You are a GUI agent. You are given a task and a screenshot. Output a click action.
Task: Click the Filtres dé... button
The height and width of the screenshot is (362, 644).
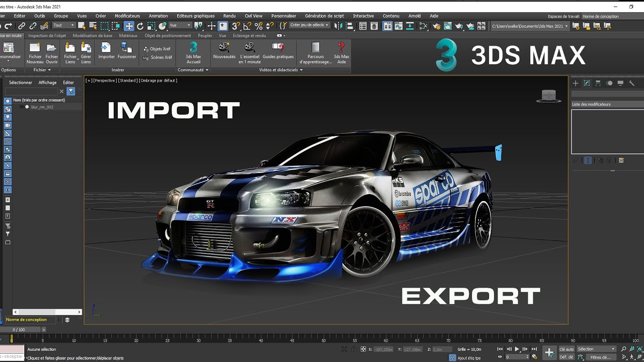(x=601, y=357)
